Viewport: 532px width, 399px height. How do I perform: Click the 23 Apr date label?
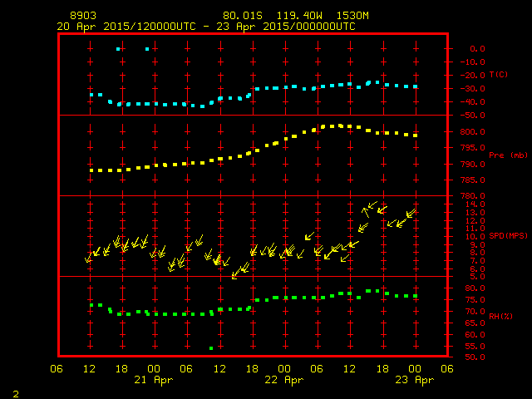(x=415, y=380)
